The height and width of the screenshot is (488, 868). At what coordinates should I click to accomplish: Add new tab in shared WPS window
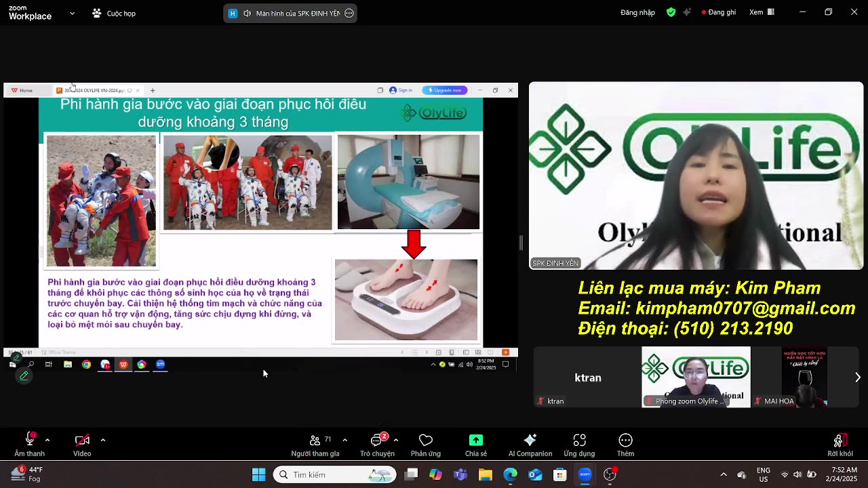tap(153, 90)
